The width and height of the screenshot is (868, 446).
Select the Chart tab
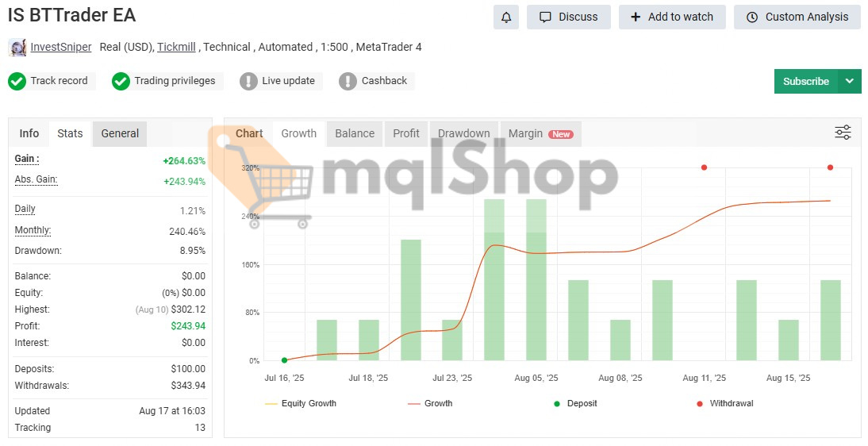[x=249, y=133]
